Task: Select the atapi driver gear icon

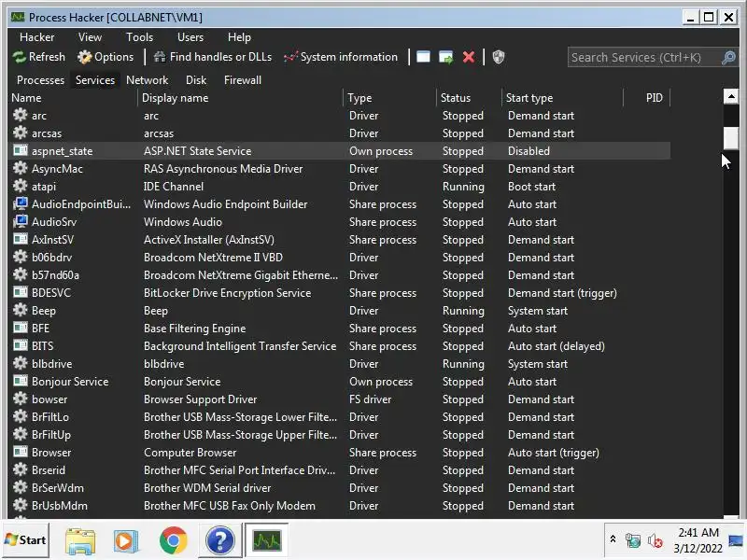Action: coord(20,186)
